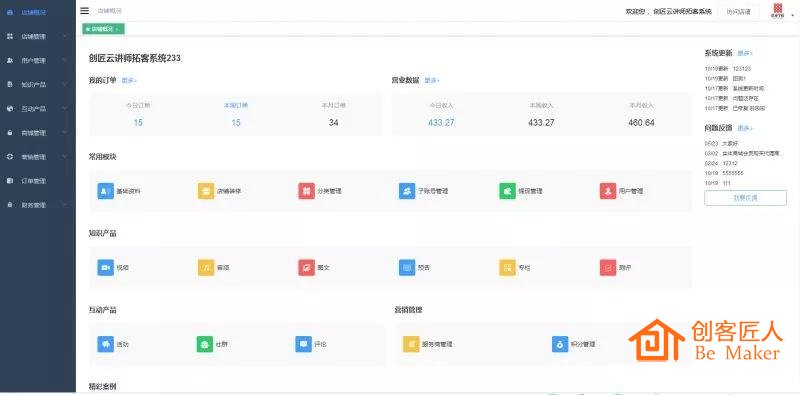Open the blue 积分管理 points icon
The height and width of the screenshot is (395, 800).
[x=560, y=344]
